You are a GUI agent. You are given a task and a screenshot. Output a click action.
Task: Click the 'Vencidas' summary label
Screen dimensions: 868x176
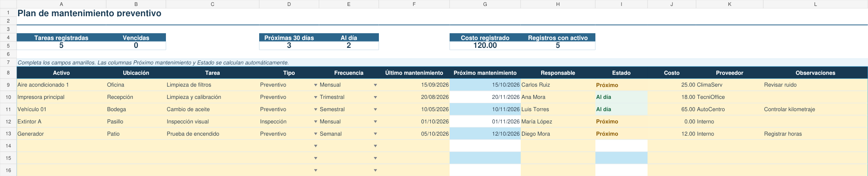136,38
